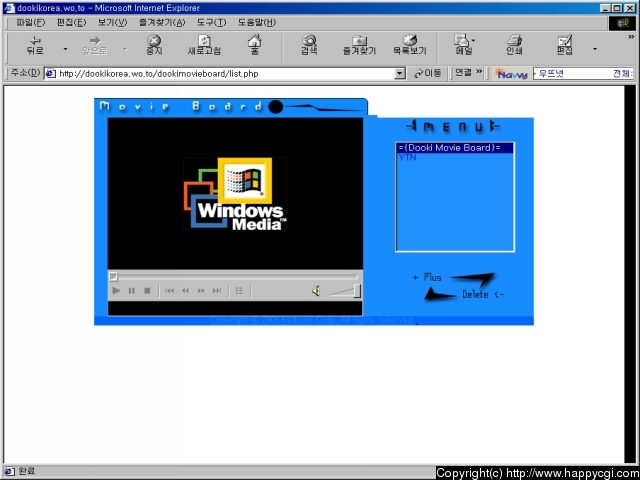Show more toolbar buttons chevron
This screenshot has height=480, width=640.
[631, 37]
